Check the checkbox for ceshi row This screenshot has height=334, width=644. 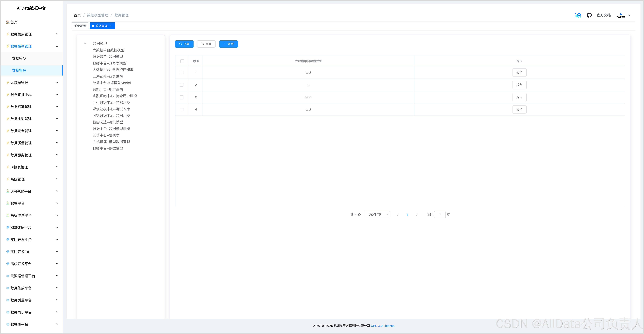(x=182, y=97)
